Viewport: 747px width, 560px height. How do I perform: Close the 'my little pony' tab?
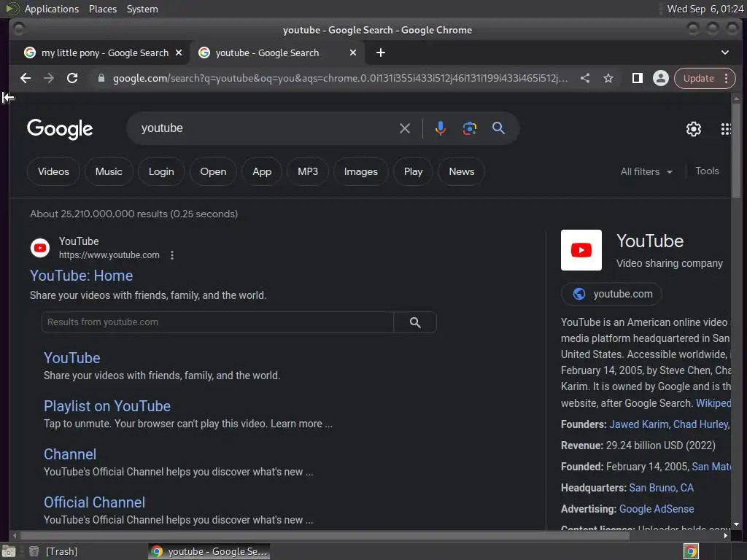pyautogui.click(x=179, y=52)
